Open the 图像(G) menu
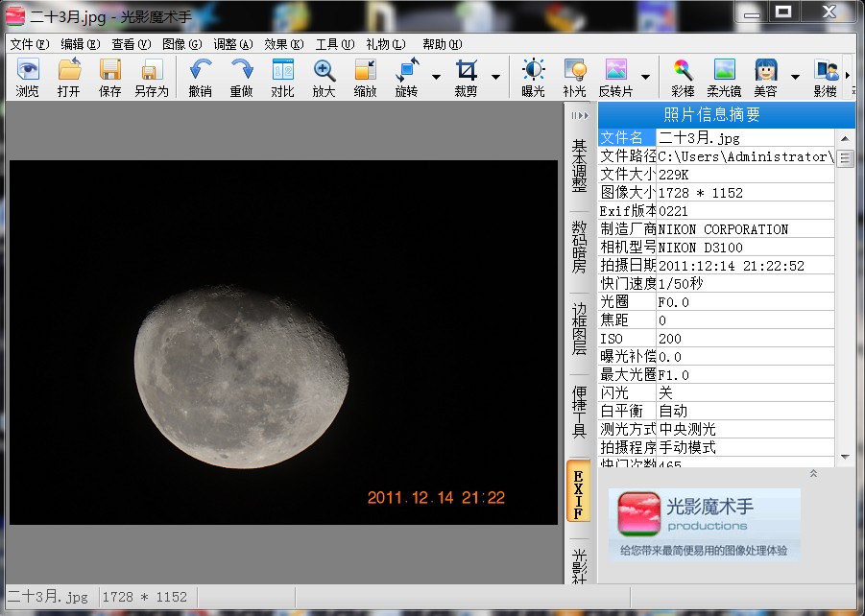Viewport: 865px width, 616px height. pyautogui.click(x=182, y=44)
